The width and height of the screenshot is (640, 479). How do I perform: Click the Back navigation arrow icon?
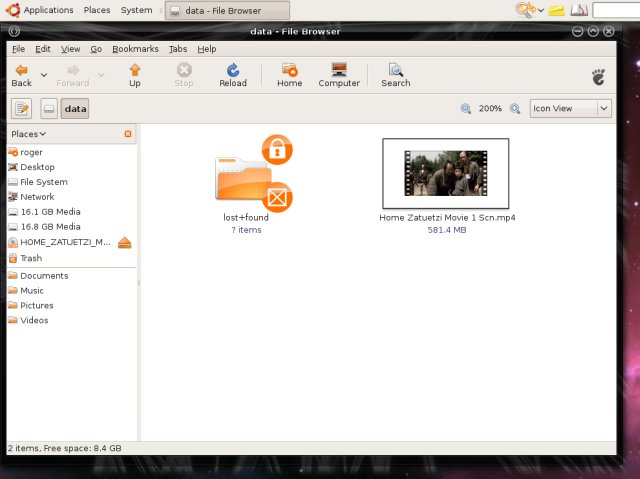point(20,71)
